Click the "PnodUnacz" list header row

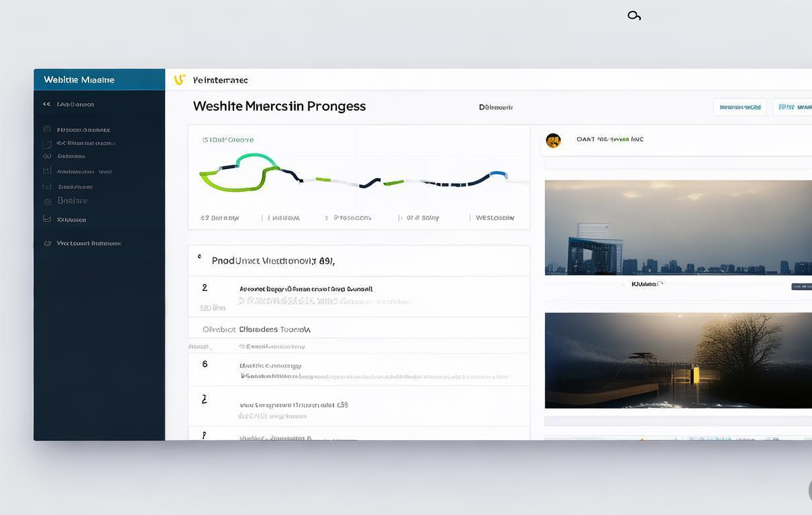click(x=359, y=261)
